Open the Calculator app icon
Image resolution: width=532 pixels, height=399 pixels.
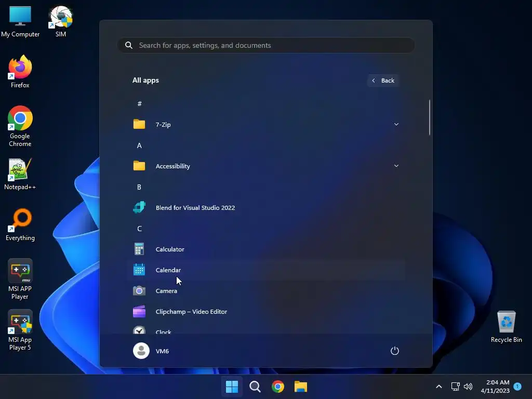139,249
